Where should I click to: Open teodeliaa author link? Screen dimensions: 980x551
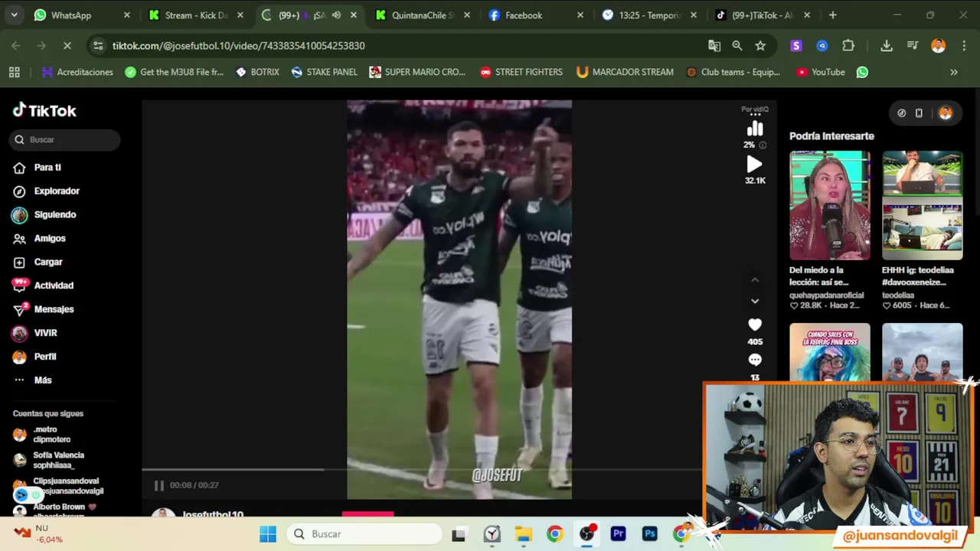898,295
